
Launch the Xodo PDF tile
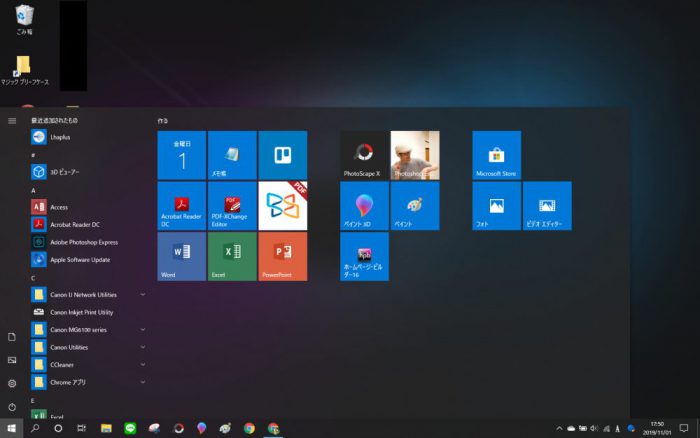pos(283,206)
